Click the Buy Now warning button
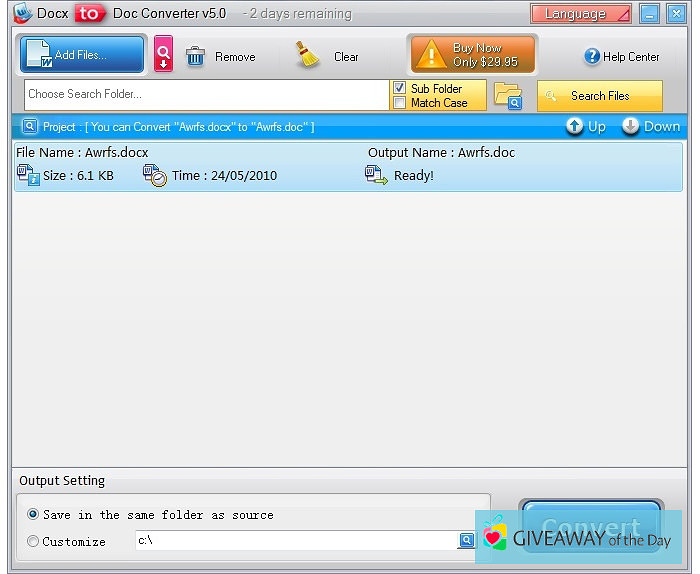Screen dimensions: 700x574 (472, 55)
